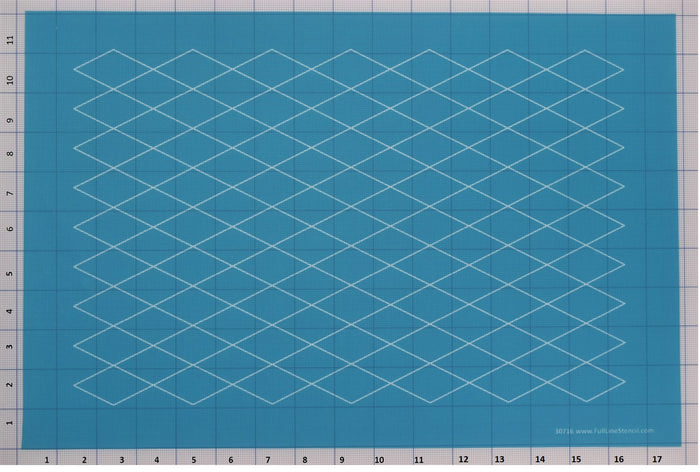Click number 3 on the bottom ruler
Viewport: 700px width, 472px height.
coord(121,460)
